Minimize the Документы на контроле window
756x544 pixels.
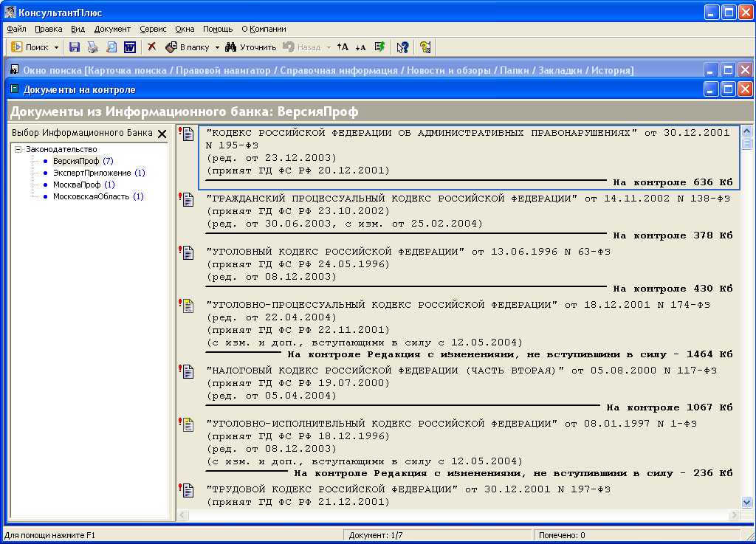(711, 89)
